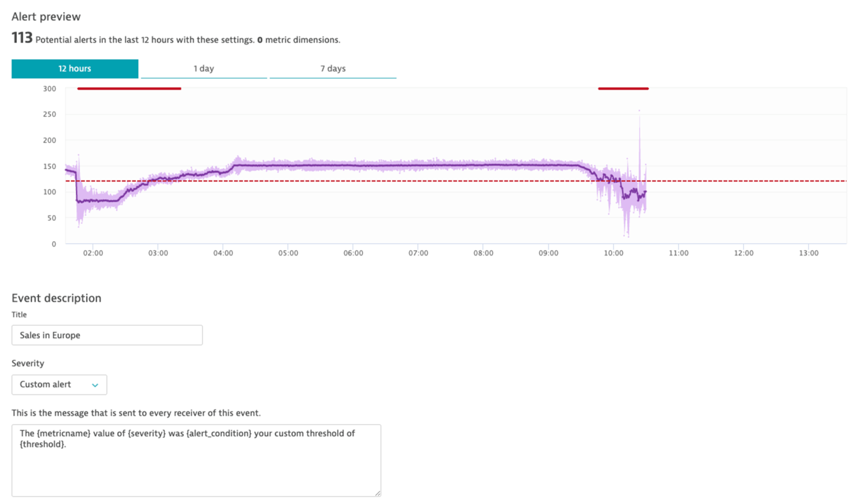Click the 02:00 label on time axis
The height and width of the screenshot is (504, 860).
pyautogui.click(x=93, y=253)
